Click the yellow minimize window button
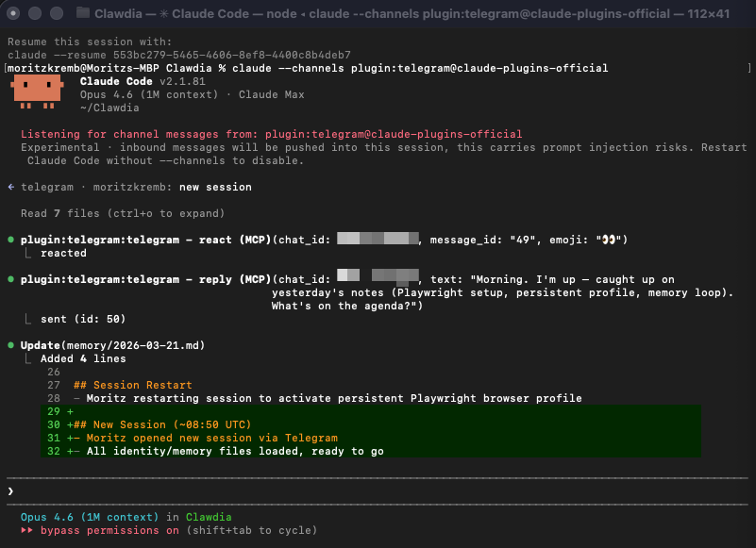Image resolution: width=756 pixels, height=548 pixels. 35,13
